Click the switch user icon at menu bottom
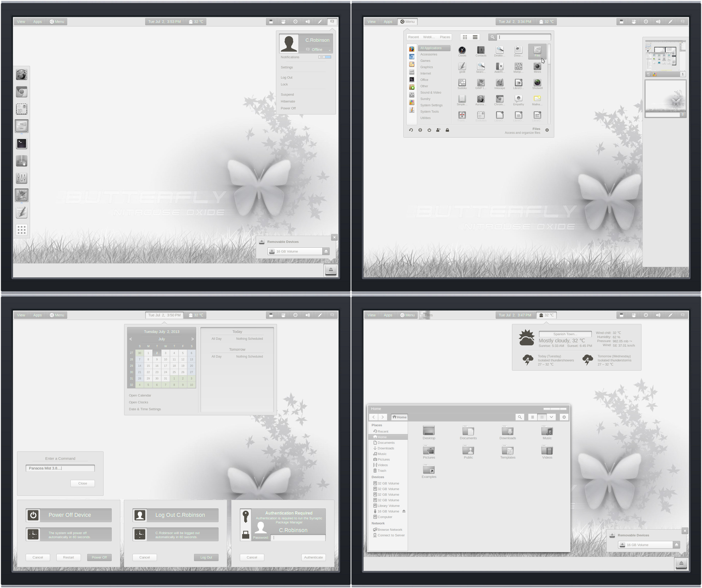Viewport: 702px width, 588px height. [438, 130]
